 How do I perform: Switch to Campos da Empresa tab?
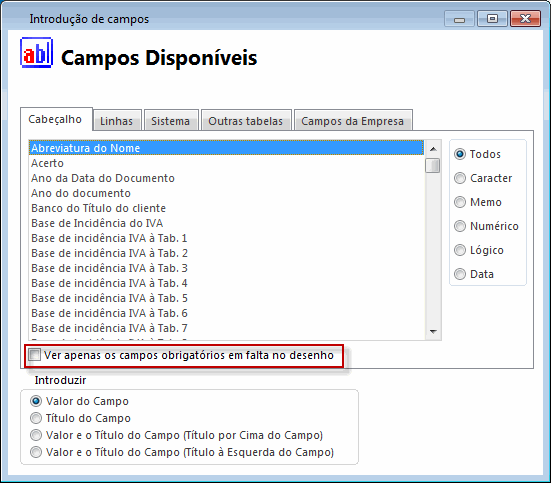352,121
